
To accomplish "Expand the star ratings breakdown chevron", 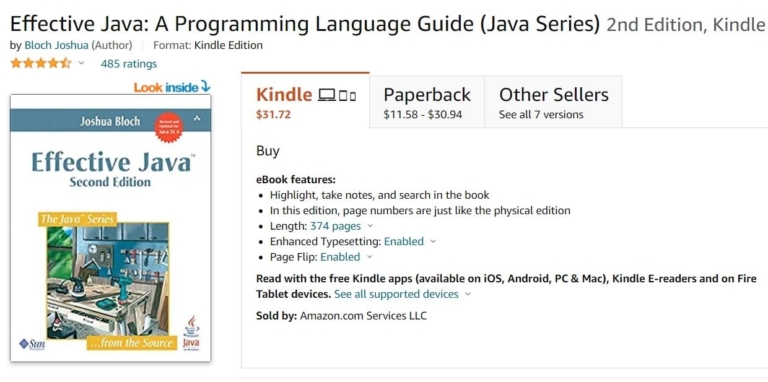I will [x=81, y=64].
